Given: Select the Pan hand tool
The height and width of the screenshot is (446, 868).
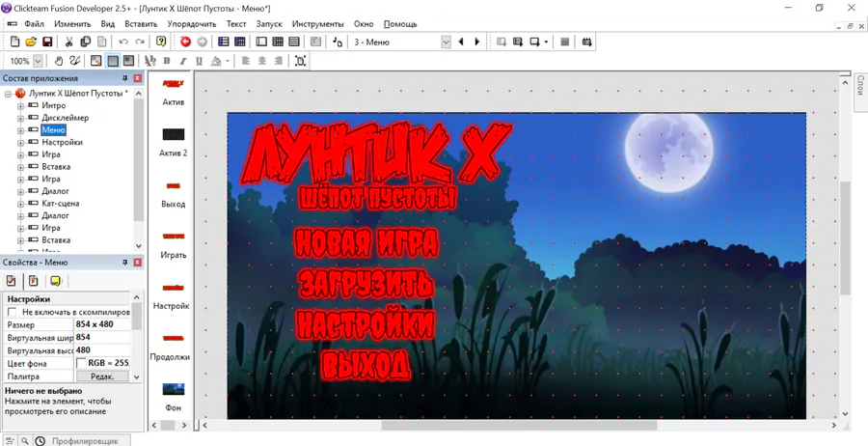Looking at the screenshot, I should (58, 61).
